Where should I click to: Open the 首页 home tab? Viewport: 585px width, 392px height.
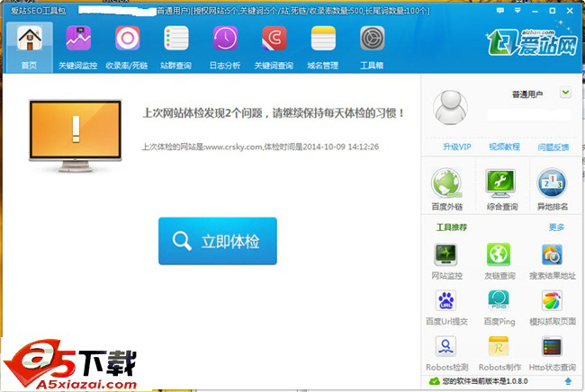pyautogui.click(x=30, y=48)
